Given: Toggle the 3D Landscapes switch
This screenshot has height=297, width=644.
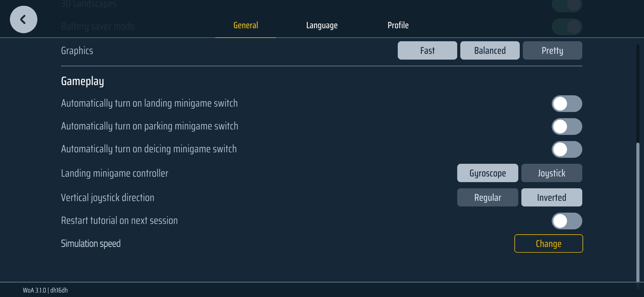Looking at the screenshot, I should (x=567, y=5).
